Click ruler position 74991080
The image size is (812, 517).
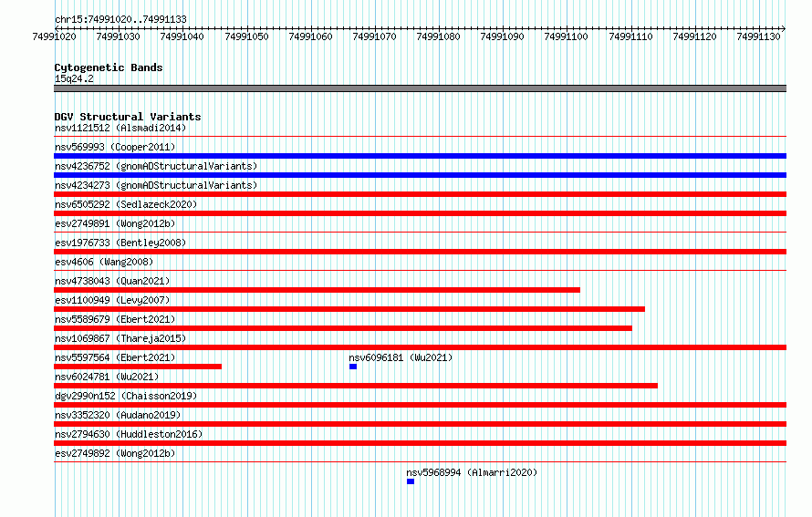click(x=438, y=36)
